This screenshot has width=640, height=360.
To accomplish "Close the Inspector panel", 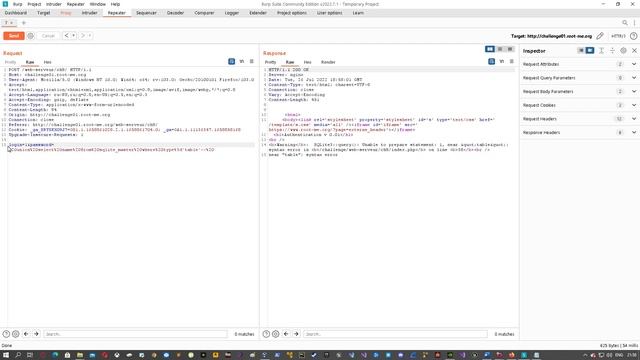I will click(634, 51).
